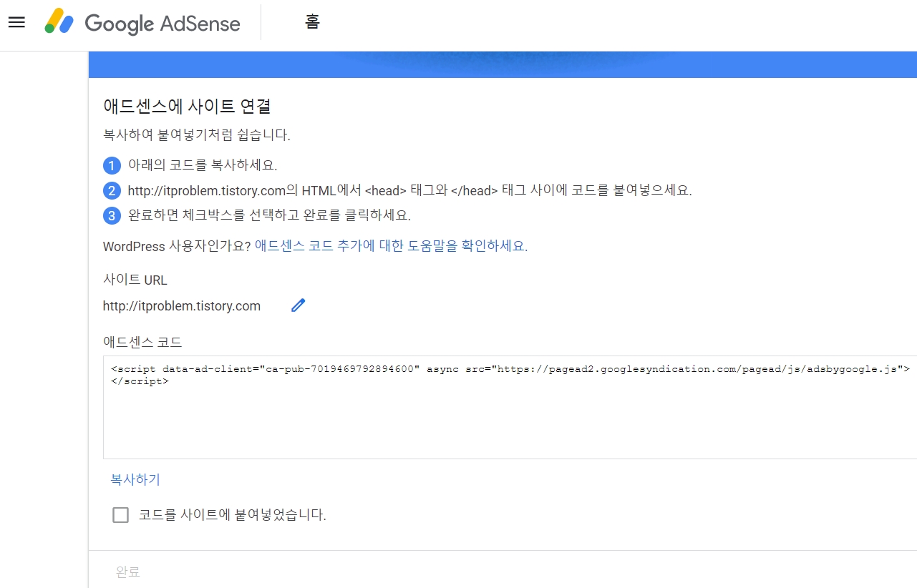Click the 아래의 코드를 복사하세요 instruction
This screenshot has width=917, height=588.
[x=202, y=165]
